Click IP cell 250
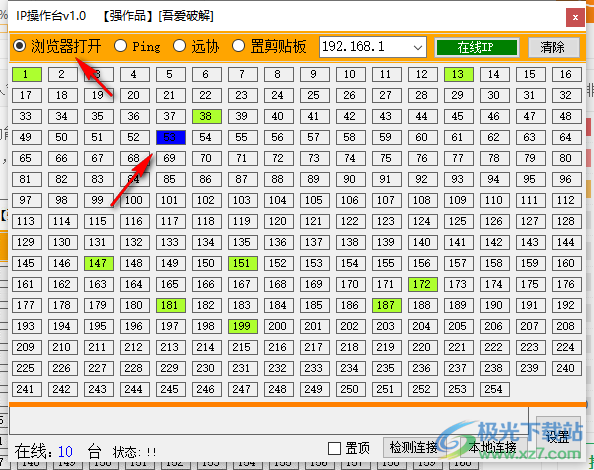Viewport: 594px width, 470px height. [x=350, y=389]
